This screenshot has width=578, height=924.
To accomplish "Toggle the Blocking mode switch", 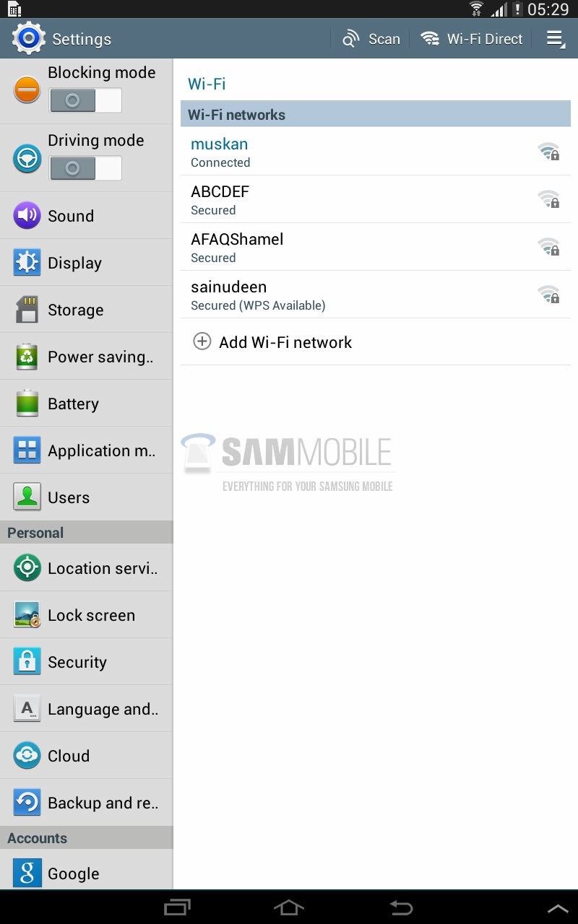I will click(x=85, y=100).
